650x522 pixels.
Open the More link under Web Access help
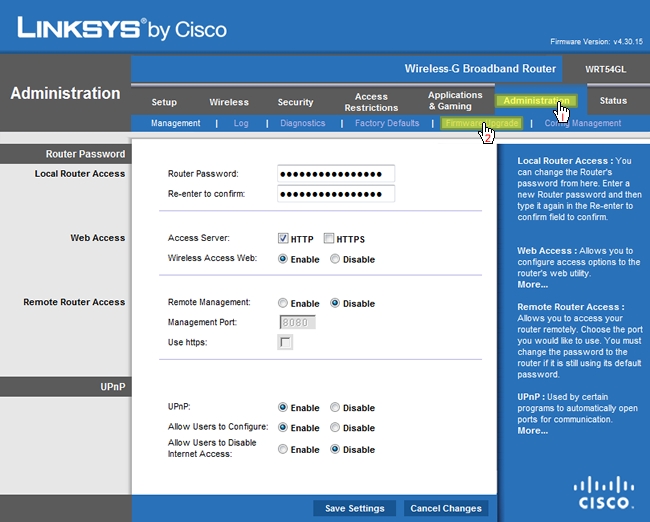(x=532, y=285)
